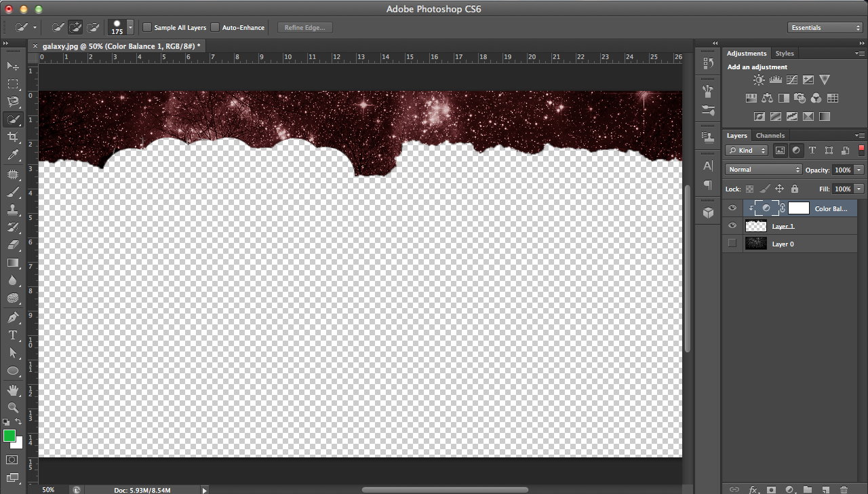Create a new layer group
Viewport: 868px width, 494px height.
point(807,489)
